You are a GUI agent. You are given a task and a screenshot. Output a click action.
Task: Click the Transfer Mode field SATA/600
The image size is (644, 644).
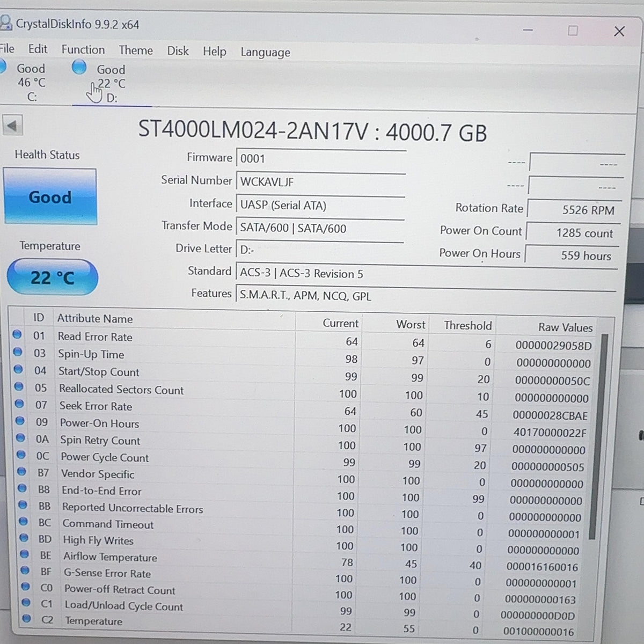320,228
